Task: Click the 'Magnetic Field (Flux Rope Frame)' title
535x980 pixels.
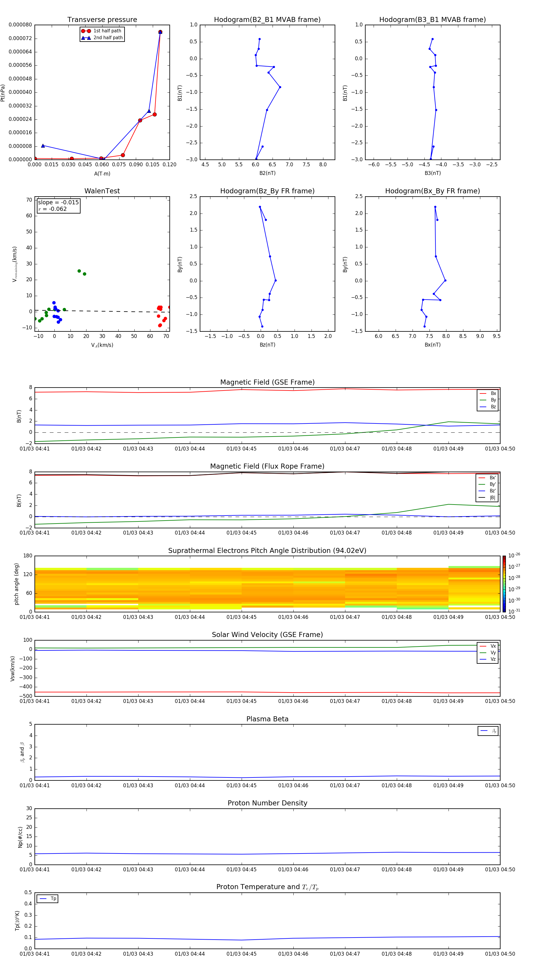Action: [267, 467]
